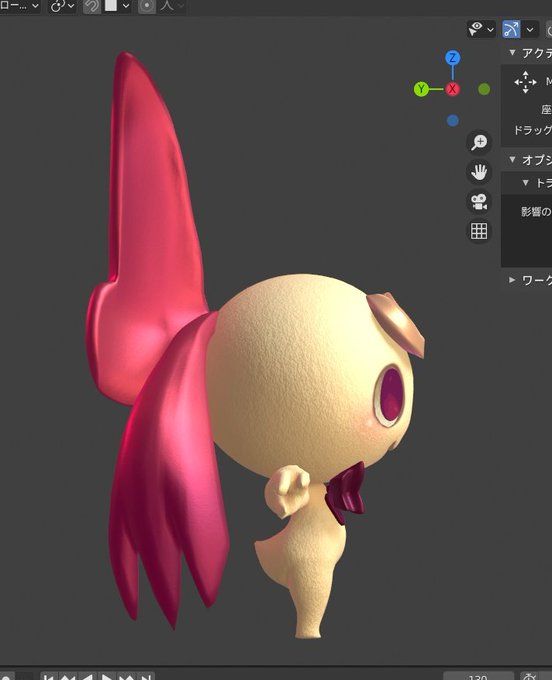Screen dimensions: 552x680
Task: Click the Z axis on navigation gizmo
Action: coord(453,58)
